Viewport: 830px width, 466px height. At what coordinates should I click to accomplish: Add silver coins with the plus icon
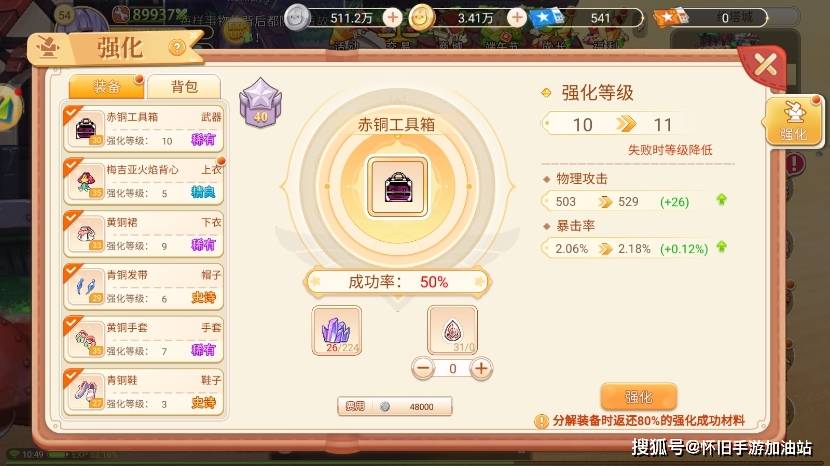[x=392, y=17]
